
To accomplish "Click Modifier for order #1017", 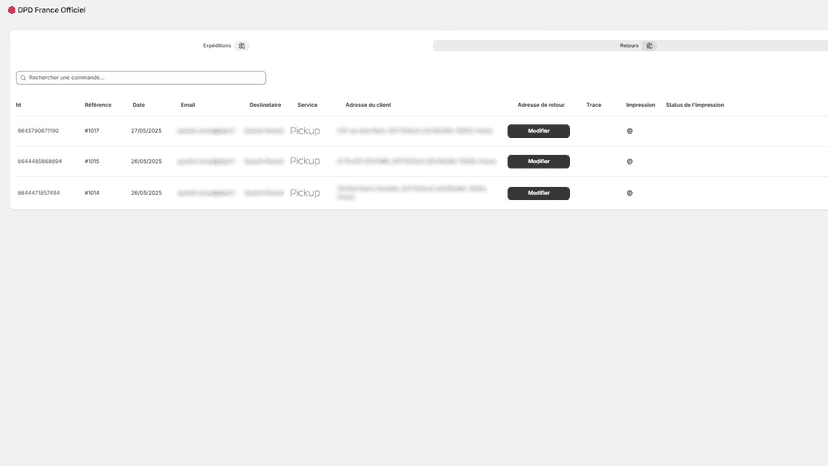I will 539,131.
